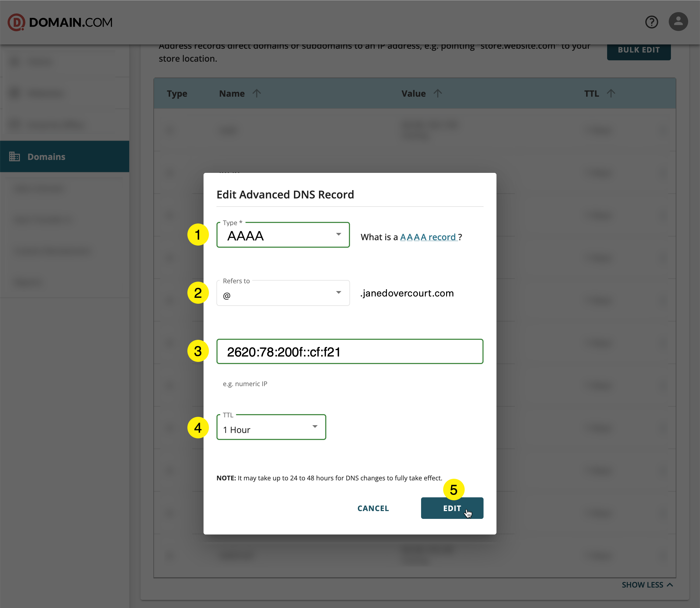Screen dimensions: 700x608
Task: Select the Domains building icon in sidebar
Action: pos(15,156)
